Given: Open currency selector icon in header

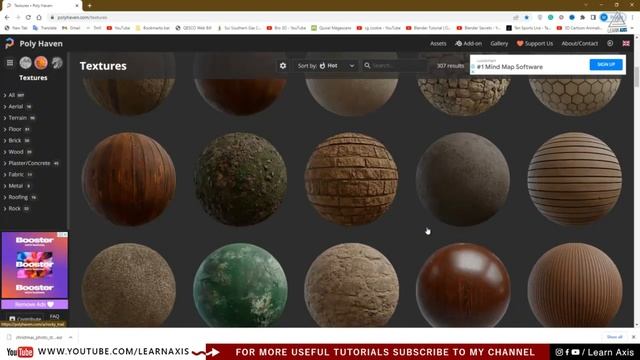Looking at the screenshot, I should click(610, 43).
